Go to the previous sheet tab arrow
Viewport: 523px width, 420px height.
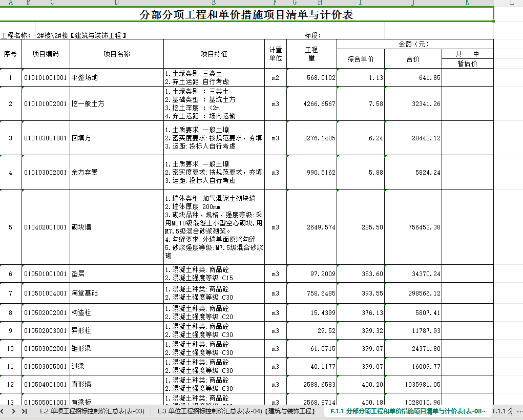(x=3, y=411)
